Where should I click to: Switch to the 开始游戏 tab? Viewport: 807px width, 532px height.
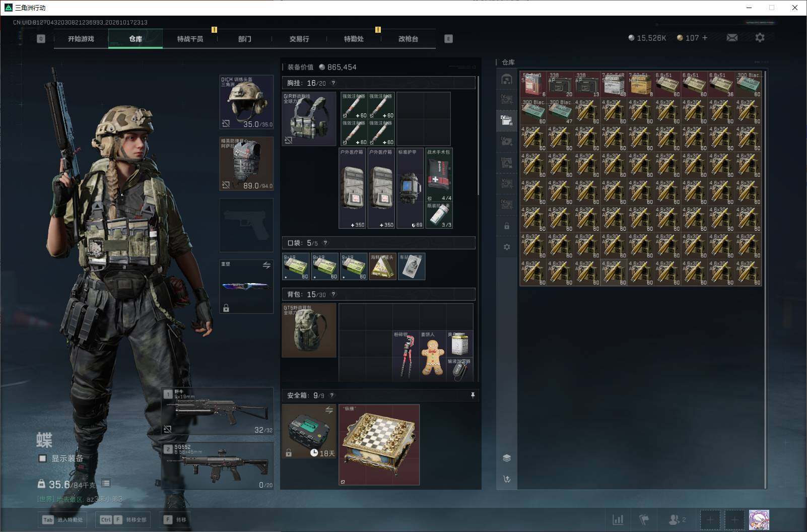[x=81, y=39]
